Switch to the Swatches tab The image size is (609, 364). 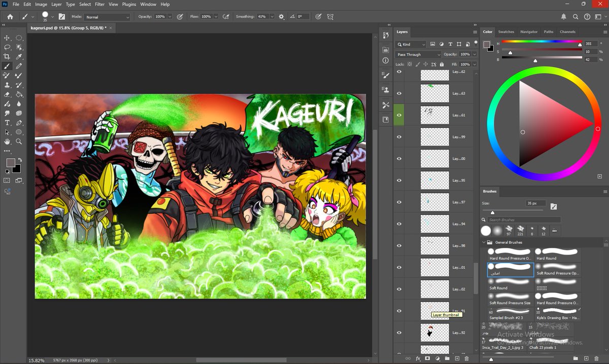tap(506, 32)
